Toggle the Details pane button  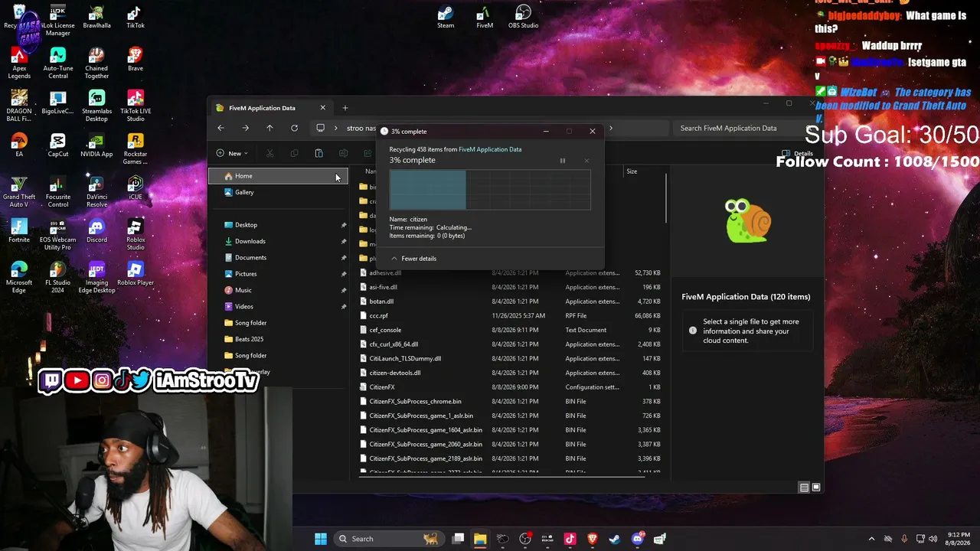pyautogui.click(x=798, y=153)
